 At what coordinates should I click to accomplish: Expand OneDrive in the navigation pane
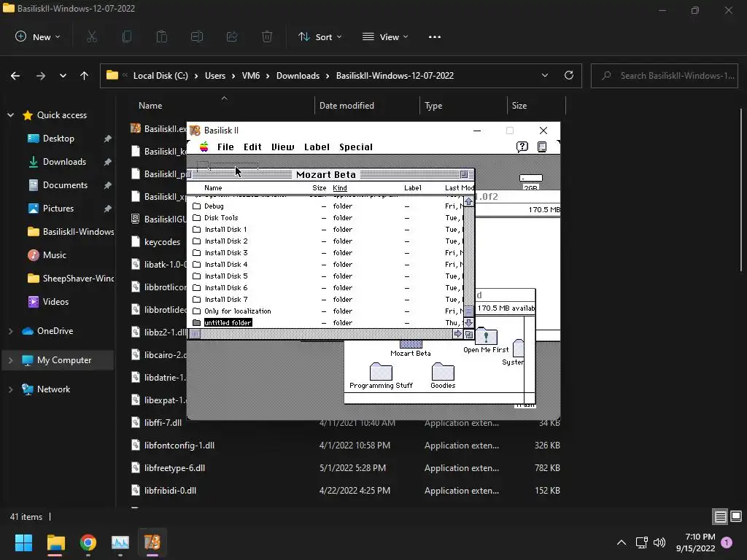pos(10,331)
